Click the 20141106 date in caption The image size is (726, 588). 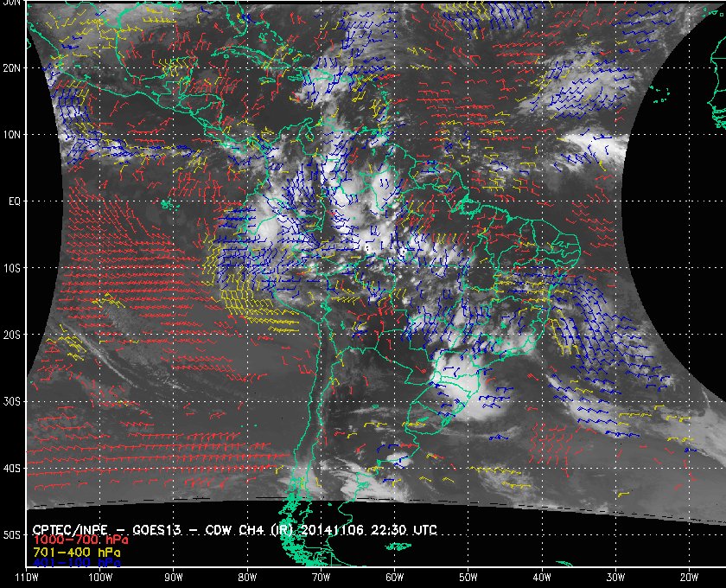click(x=334, y=530)
